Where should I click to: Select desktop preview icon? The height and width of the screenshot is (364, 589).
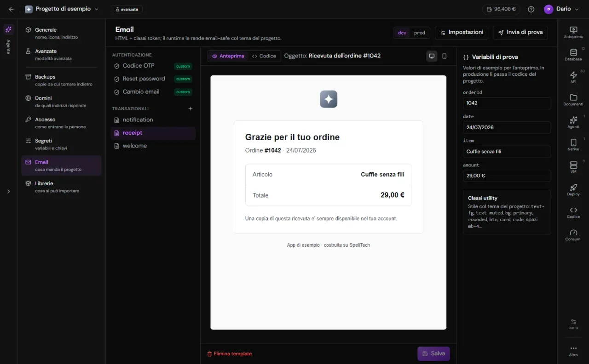[432, 56]
